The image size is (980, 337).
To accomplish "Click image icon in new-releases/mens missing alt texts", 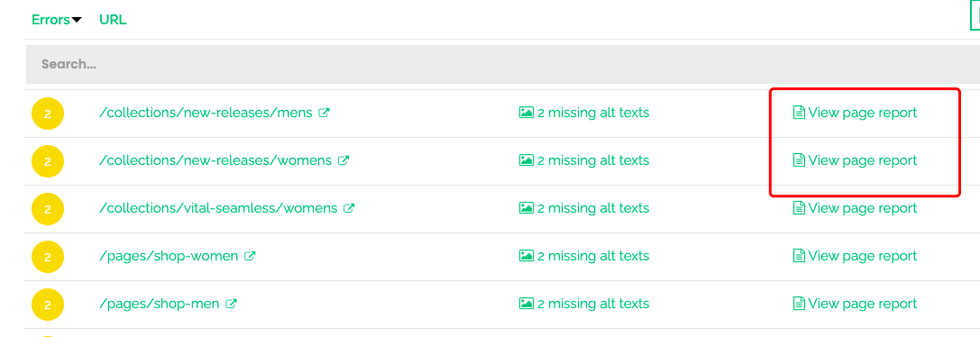I will (527, 113).
